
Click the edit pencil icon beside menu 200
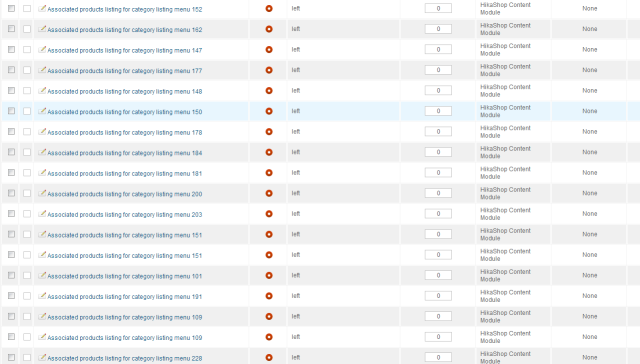coord(42,193)
